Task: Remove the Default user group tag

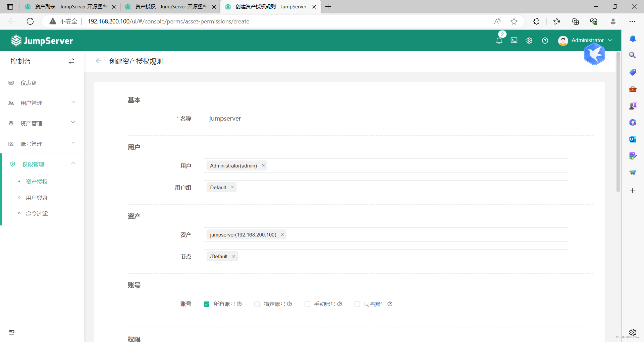Action: point(232,187)
